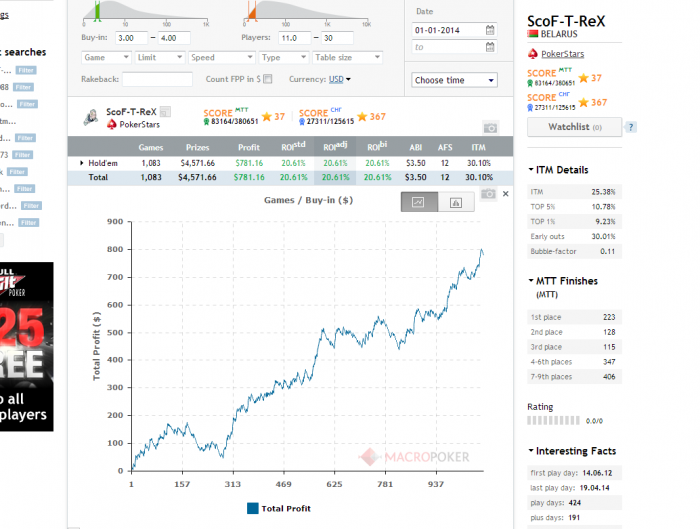The height and width of the screenshot is (529, 700).
Task: Sort table by ITM column
Action: pos(478,147)
